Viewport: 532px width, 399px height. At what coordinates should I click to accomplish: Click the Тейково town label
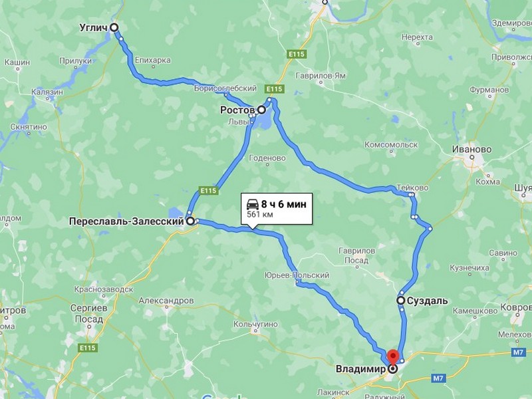pyautogui.click(x=412, y=188)
